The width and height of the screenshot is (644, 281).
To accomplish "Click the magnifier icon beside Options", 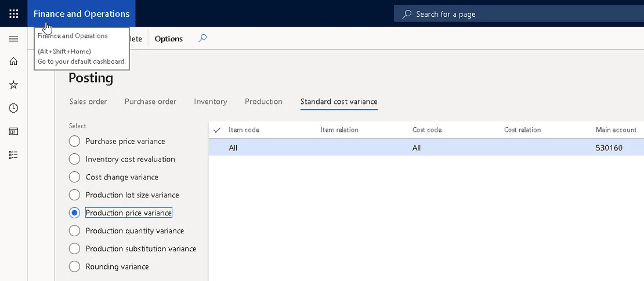I will (202, 38).
